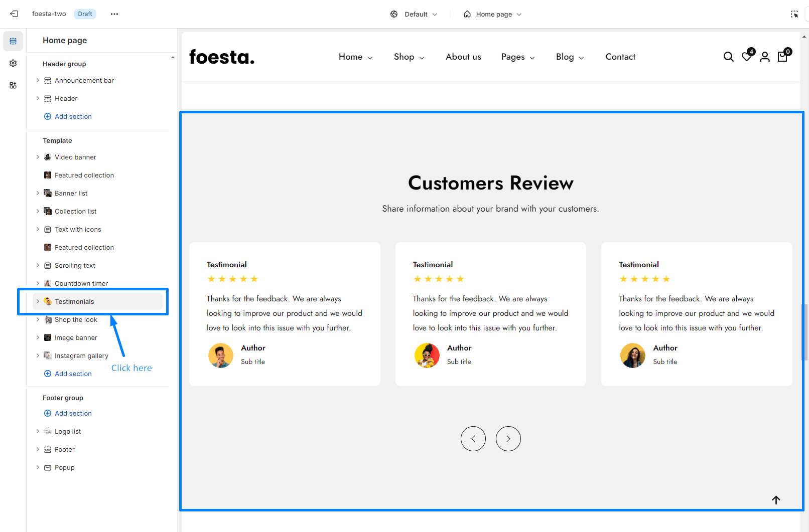Open the Default theme dropdown

414,14
